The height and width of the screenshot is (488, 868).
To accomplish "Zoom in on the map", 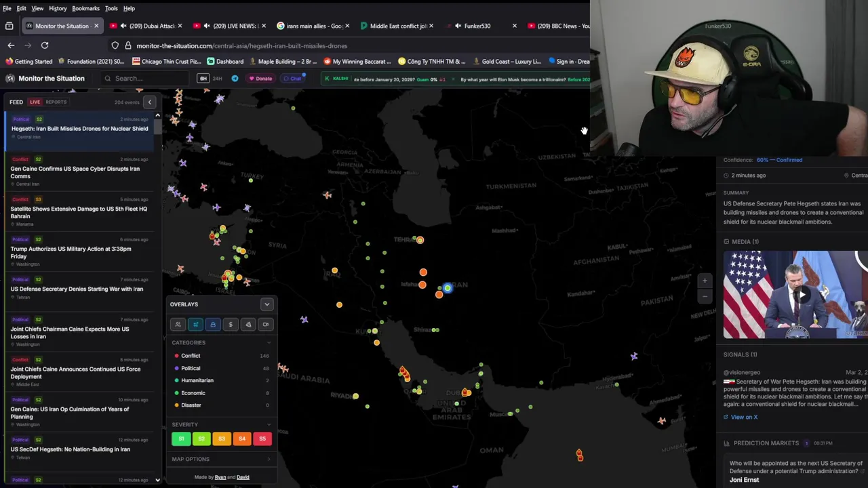I will click(705, 281).
